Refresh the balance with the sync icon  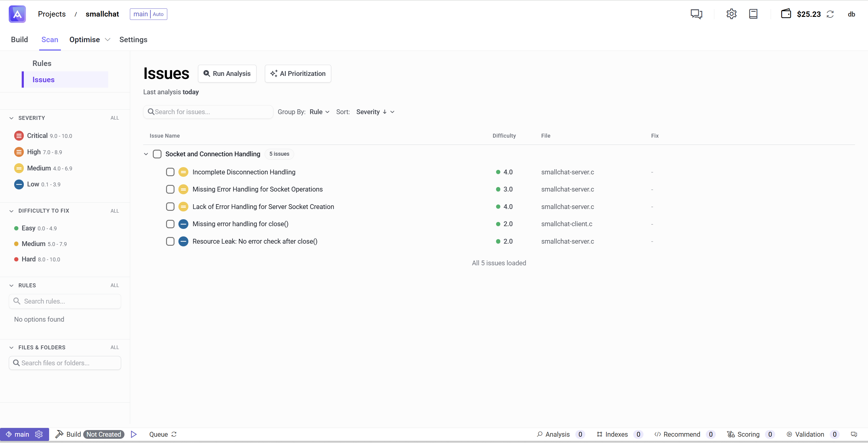[x=830, y=14]
